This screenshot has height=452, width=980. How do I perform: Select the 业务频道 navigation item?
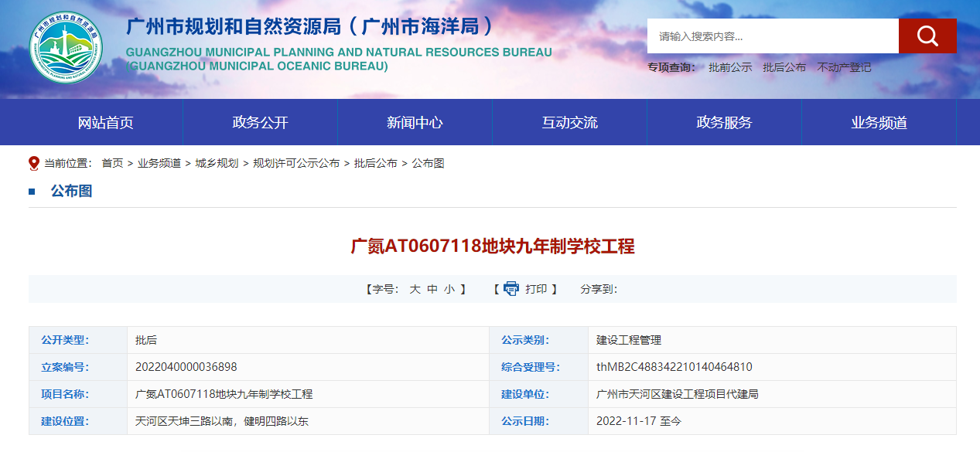coord(879,122)
